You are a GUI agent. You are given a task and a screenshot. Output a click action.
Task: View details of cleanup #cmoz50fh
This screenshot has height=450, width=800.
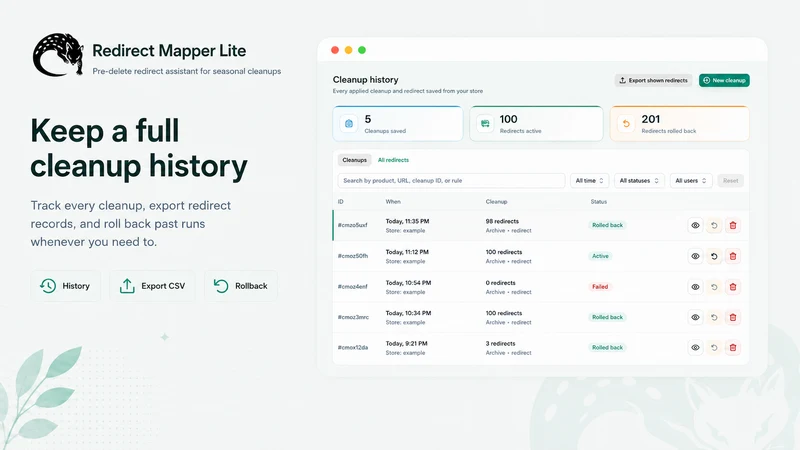pyautogui.click(x=695, y=256)
